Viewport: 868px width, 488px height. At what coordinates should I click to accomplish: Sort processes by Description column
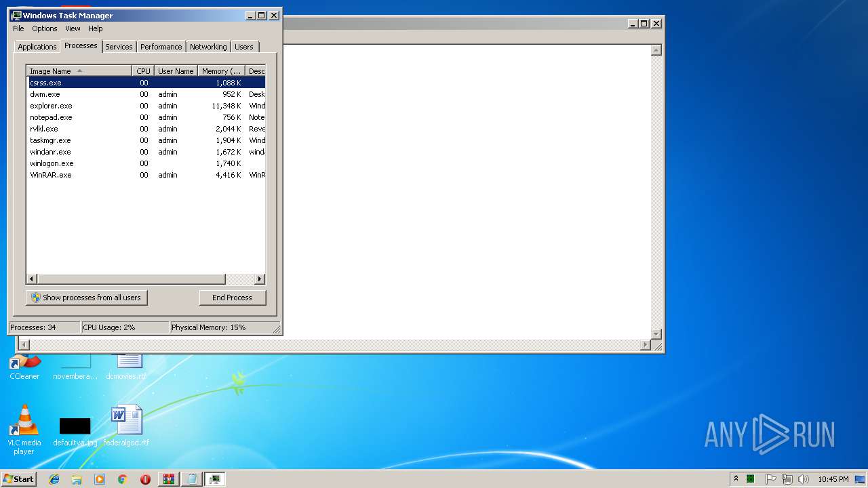pyautogui.click(x=256, y=71)
